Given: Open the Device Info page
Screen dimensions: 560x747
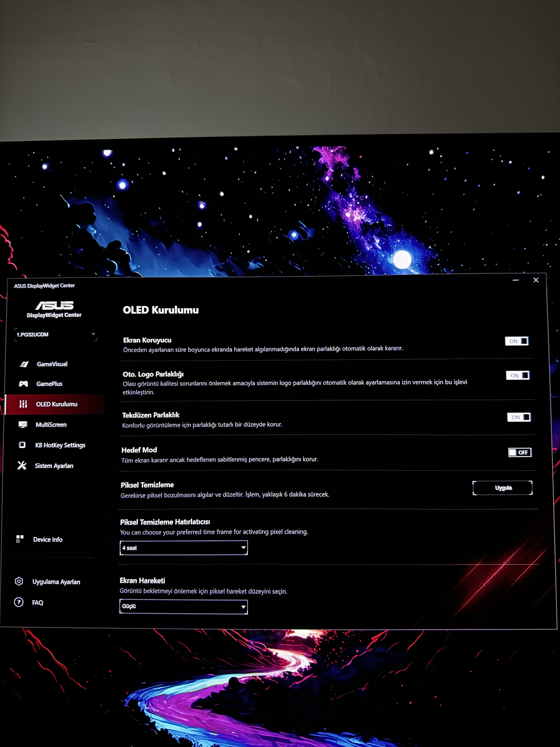Looking at the screenshot, I should click(x=48, y=539).
